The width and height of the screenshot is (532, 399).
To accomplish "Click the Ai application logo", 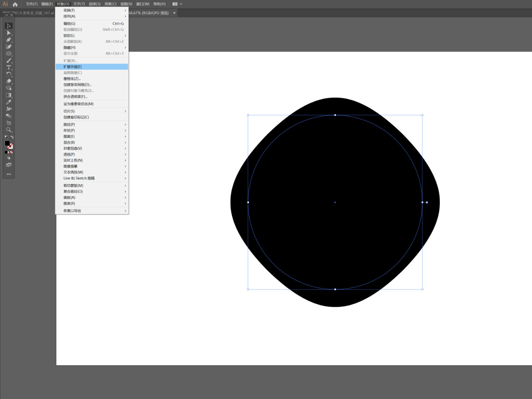I will click(x=5, y=4).
